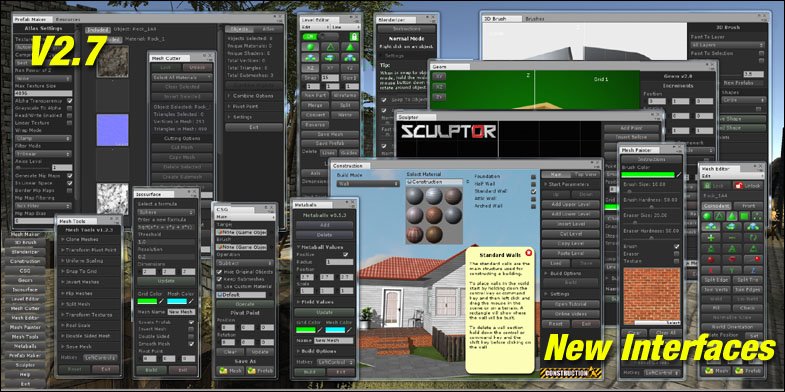
Task: Click the cyan Mesh Color swatch in Isosurface
Action: (177, 301)
